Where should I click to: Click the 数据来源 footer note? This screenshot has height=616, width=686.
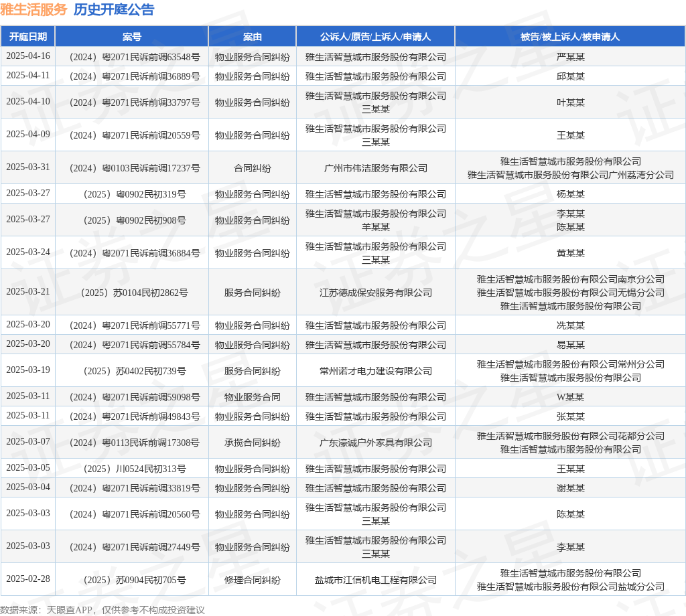click(x=102, y=610)
